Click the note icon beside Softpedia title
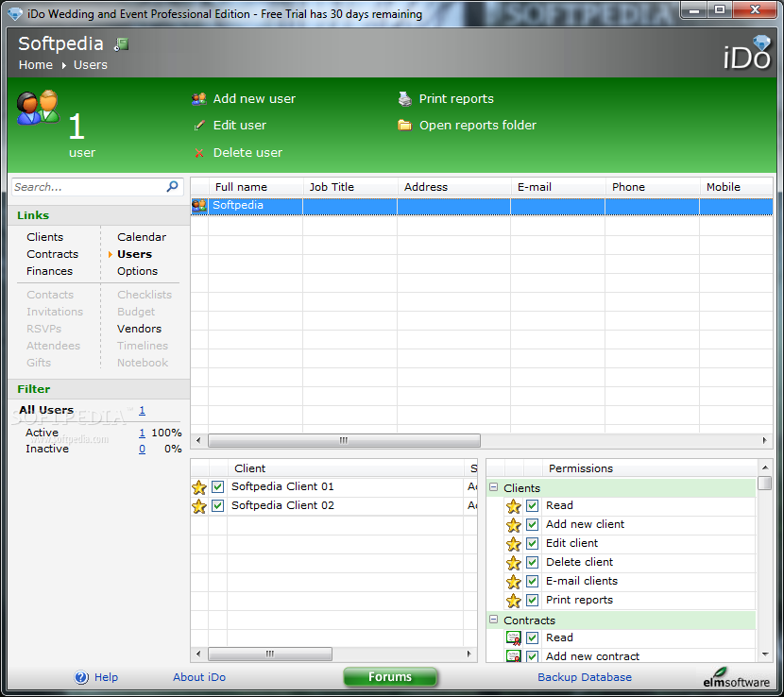Image resolution: width=784 pixels, height=697 pixels. [122, 44]
